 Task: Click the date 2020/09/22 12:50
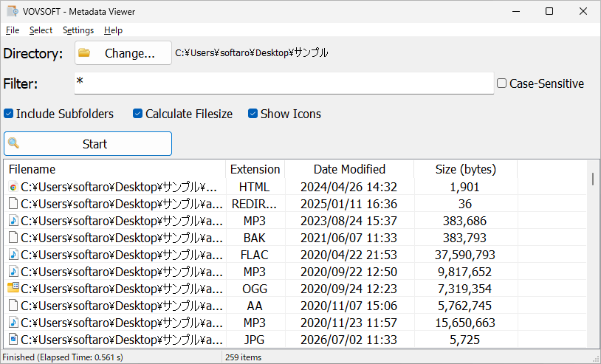pyautogui.click(x=348, y=272)
